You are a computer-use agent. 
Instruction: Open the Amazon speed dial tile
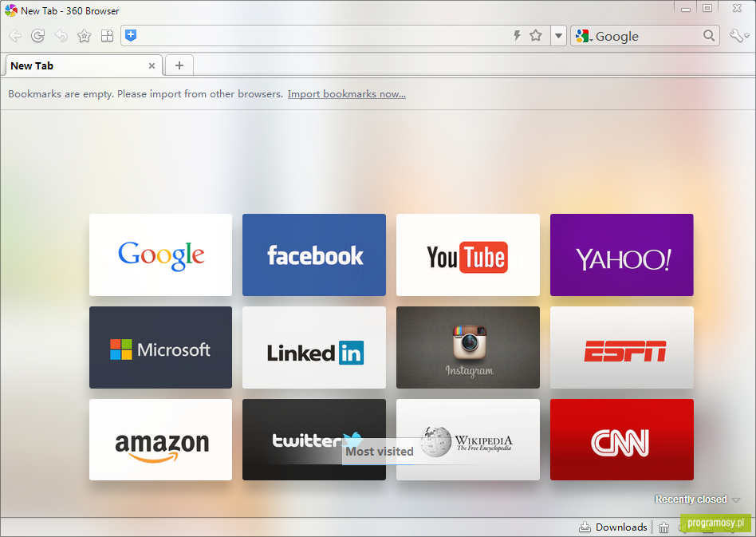160,440
